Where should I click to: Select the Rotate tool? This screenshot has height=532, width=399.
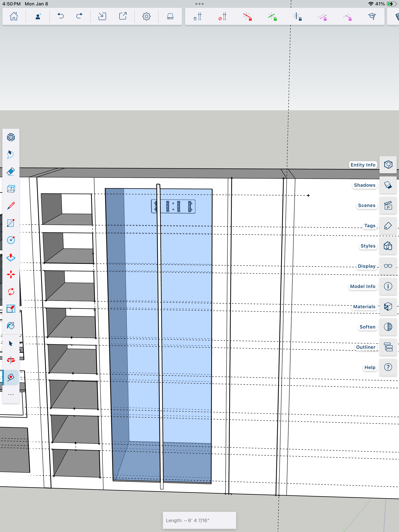[11, 292]
